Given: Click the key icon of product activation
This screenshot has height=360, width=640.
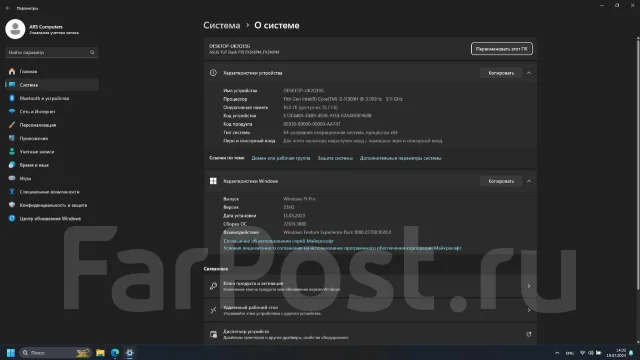Looking at the screenshot, I should click(x=213, y=286).
